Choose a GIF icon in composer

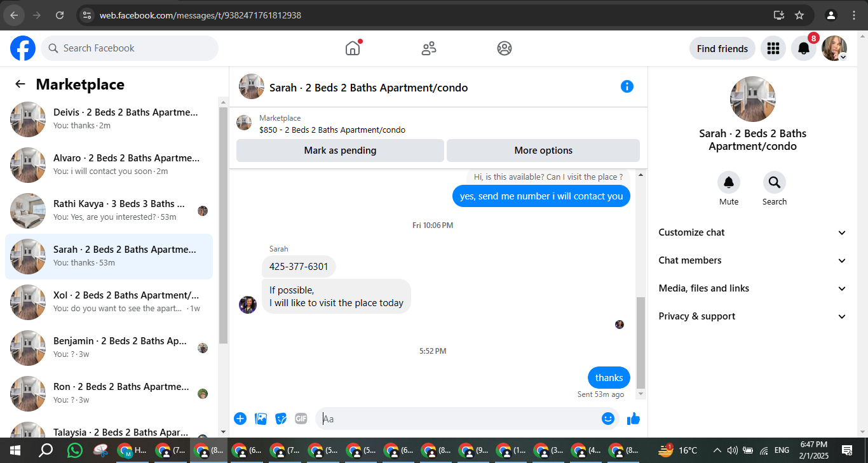(x=301, y=419)
